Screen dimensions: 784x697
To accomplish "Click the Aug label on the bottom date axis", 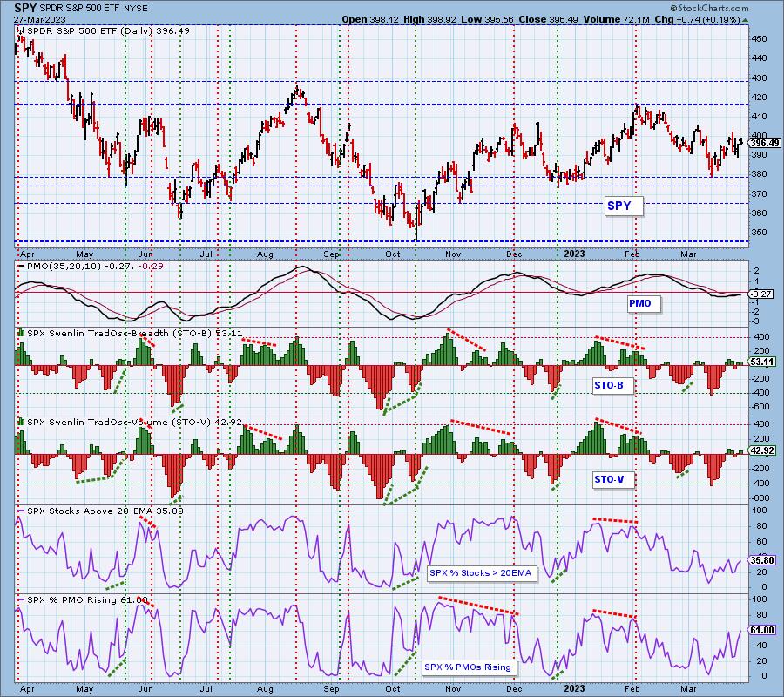I will coord(265,689).
